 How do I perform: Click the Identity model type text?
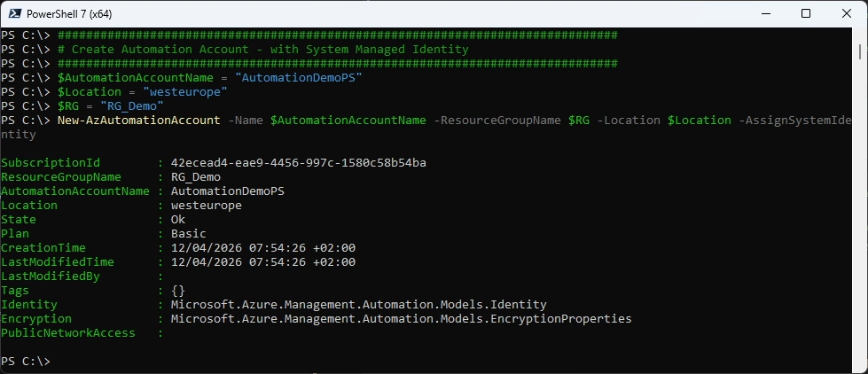tap(358, 305)
